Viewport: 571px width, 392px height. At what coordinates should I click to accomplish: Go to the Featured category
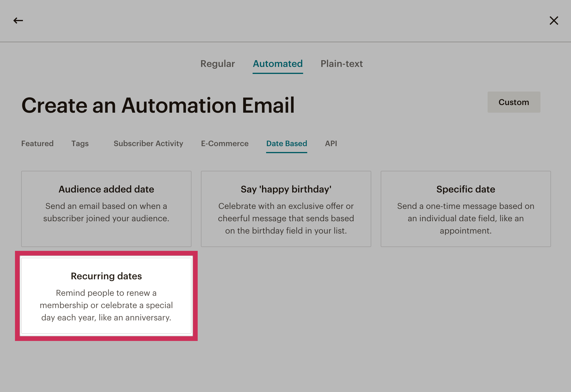(37, 143)
